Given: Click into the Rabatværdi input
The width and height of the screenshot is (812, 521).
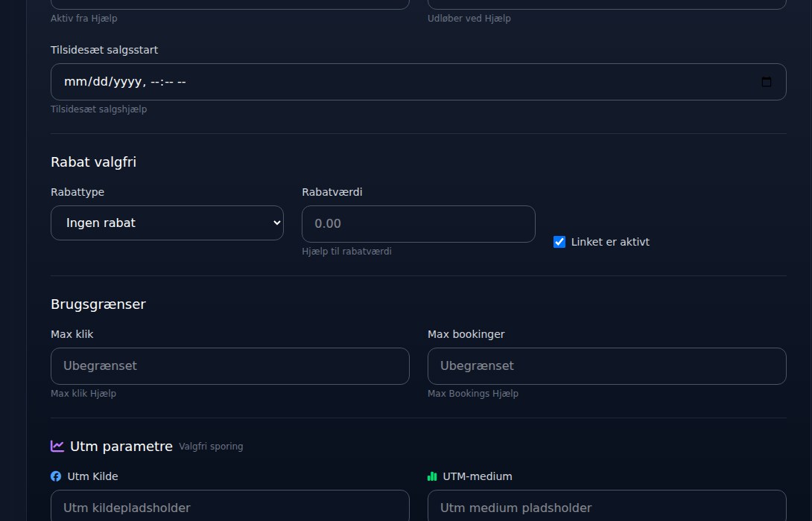Looking at the screenshot, I should [419, 224].
